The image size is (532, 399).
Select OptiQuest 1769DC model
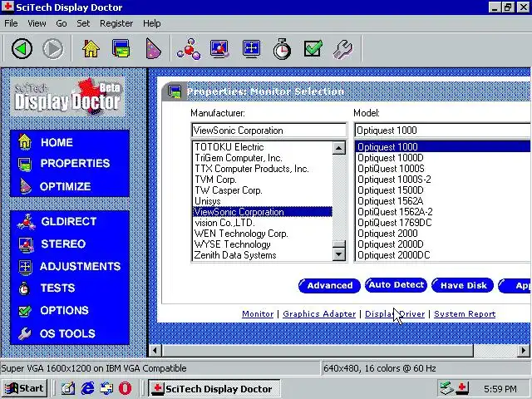tap(443, 223)
